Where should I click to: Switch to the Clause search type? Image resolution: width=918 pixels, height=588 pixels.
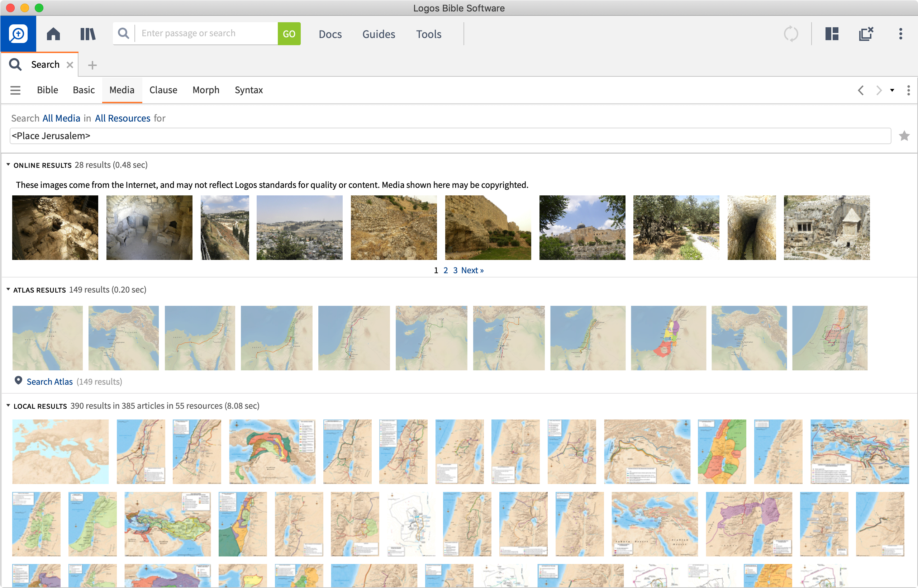pyautogui.click(x=163, y=90)
